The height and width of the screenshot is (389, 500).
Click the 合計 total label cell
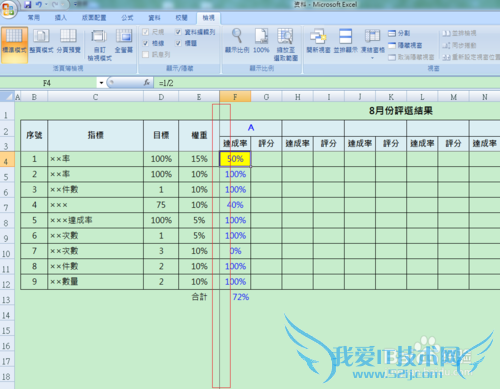199,297
